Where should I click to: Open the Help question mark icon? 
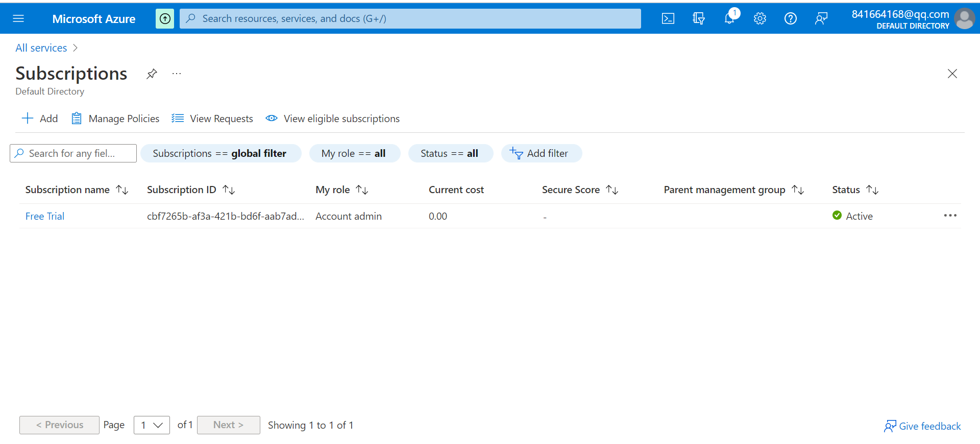[x=791, y=19]
